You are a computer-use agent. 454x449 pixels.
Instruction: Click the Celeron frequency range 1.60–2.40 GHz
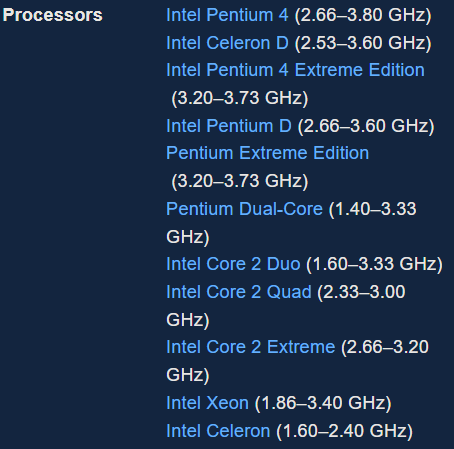point(344,431)
